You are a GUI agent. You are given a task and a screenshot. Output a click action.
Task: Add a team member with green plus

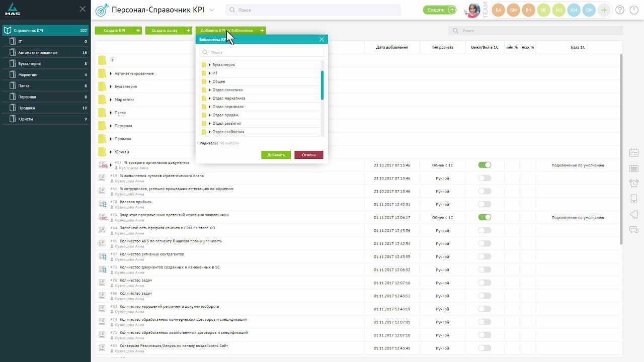tap(604, 10)
